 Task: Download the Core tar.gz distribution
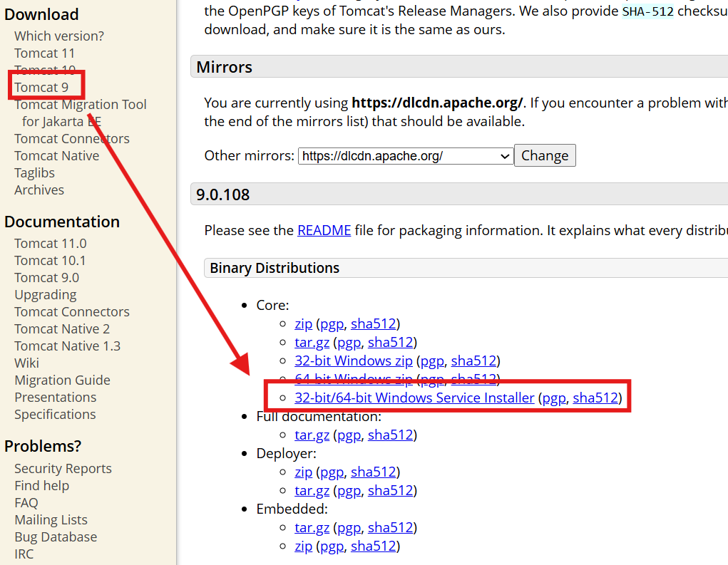pos(312,342)
